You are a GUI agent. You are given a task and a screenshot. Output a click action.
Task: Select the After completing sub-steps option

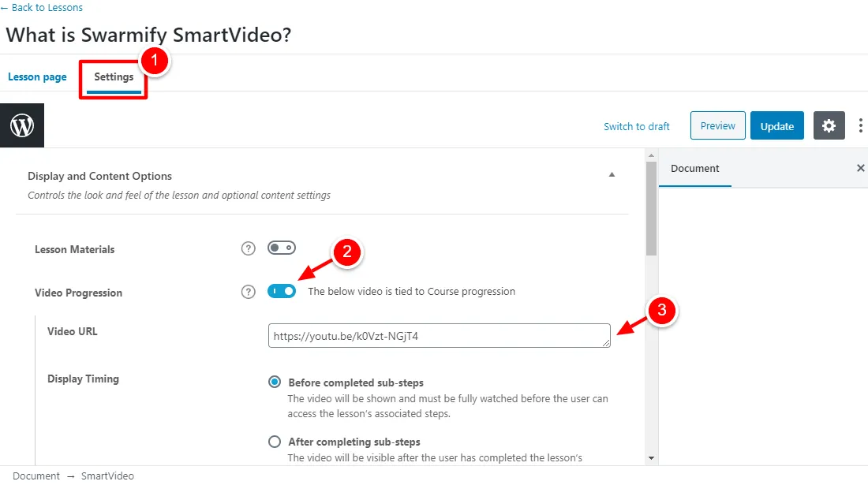tap(274, 441)
